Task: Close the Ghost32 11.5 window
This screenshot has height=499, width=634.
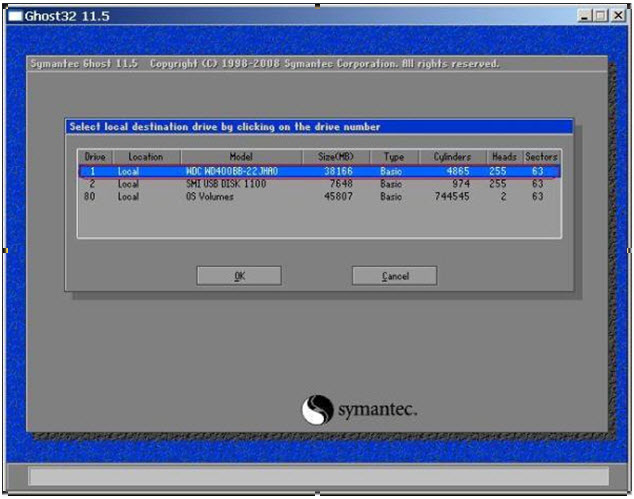Action: pyautogui.click(x=618, y=16)
